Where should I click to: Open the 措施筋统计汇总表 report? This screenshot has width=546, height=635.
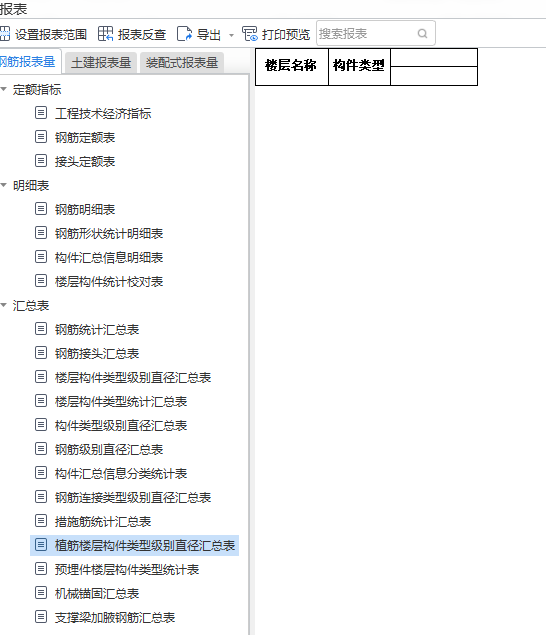tap(103, 521)
